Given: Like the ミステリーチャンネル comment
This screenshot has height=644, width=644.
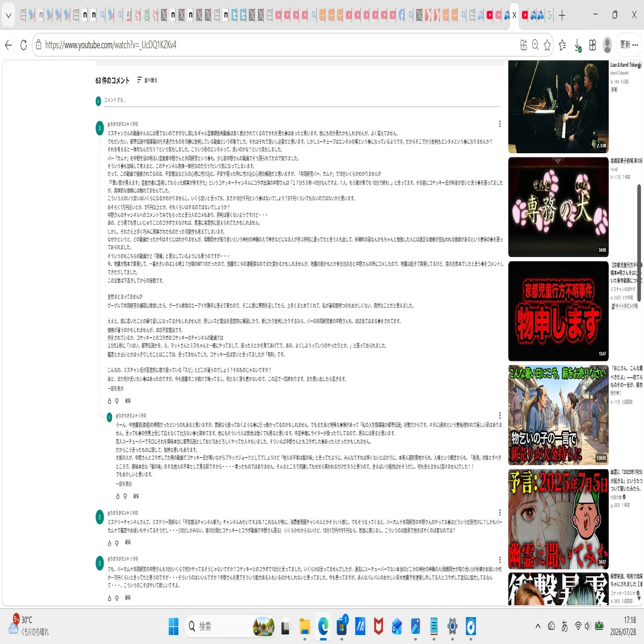Looking at the screenshot, I should [109, 543].
